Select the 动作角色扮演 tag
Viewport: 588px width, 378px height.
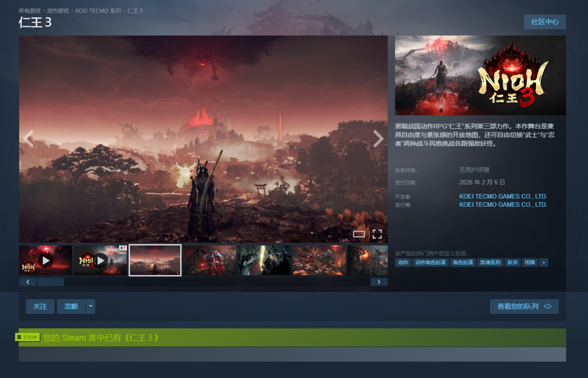[x=431, y=263]
